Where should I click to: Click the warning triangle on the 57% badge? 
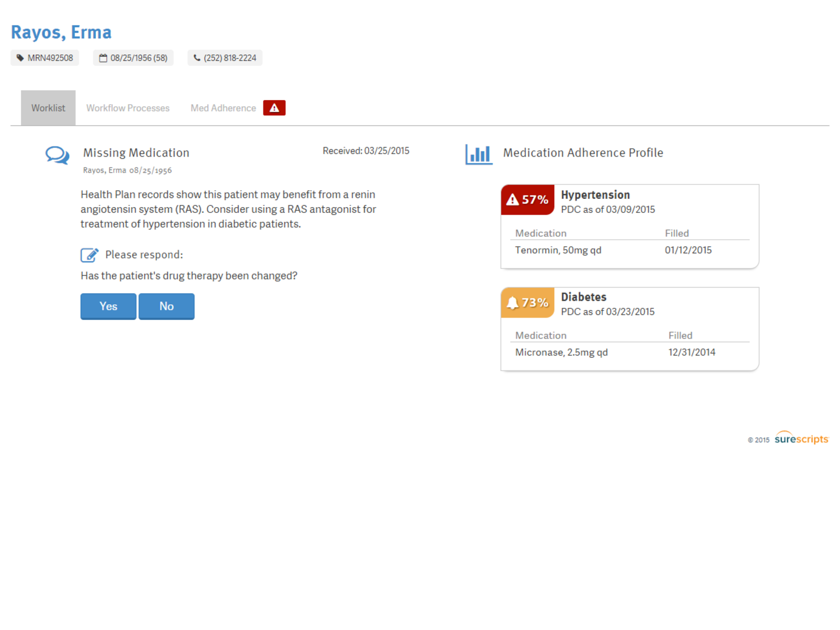coord(512,200)
